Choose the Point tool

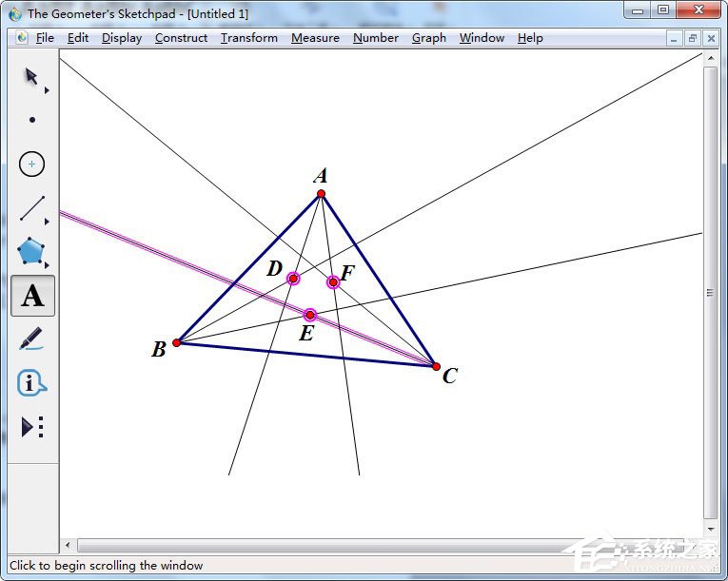point(32,120)
